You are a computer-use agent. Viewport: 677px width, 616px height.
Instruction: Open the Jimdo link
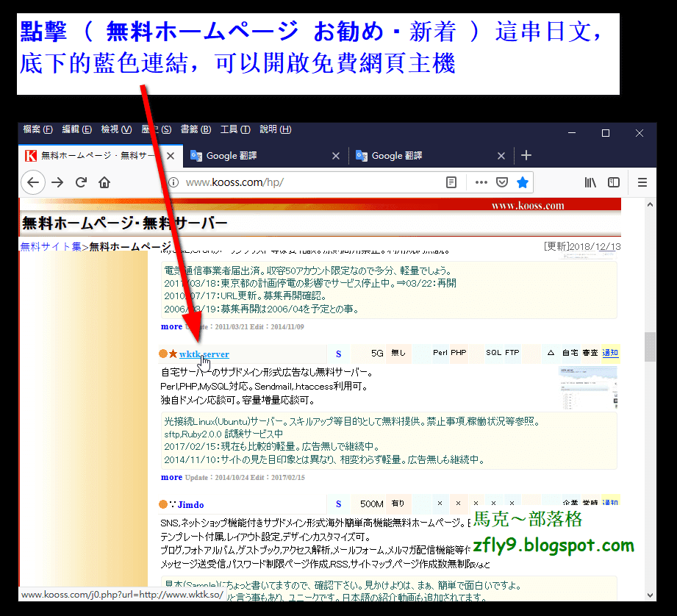[190, 504]
